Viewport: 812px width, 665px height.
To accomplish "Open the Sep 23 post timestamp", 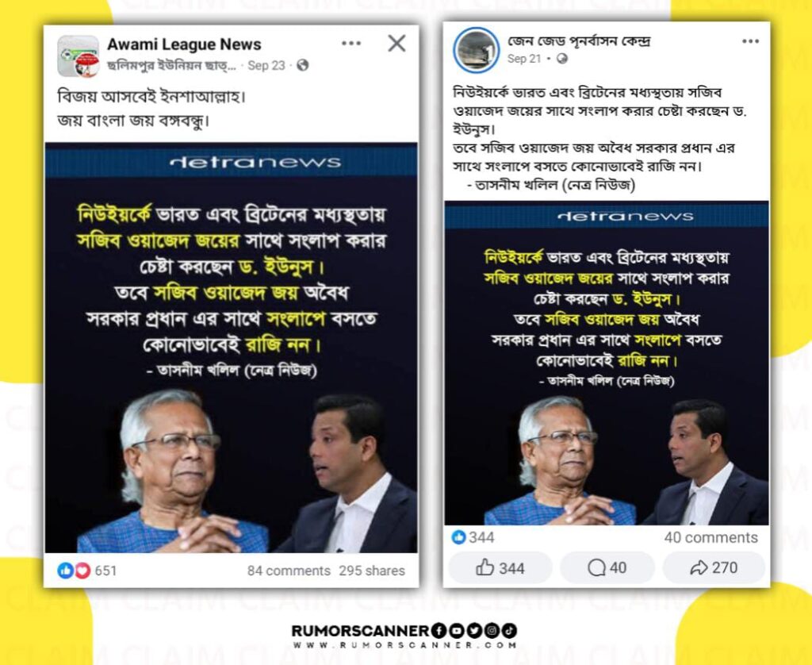I will [266, 65].
